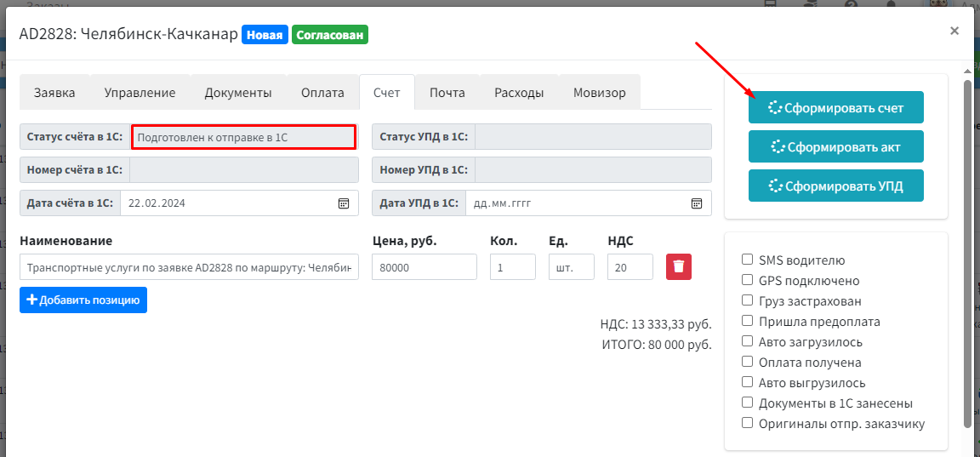Toggle Документы в 1С занесены checkbox
Image resolution: width=980 pixels, height=457 pixels.
click(x=747, y=402)
